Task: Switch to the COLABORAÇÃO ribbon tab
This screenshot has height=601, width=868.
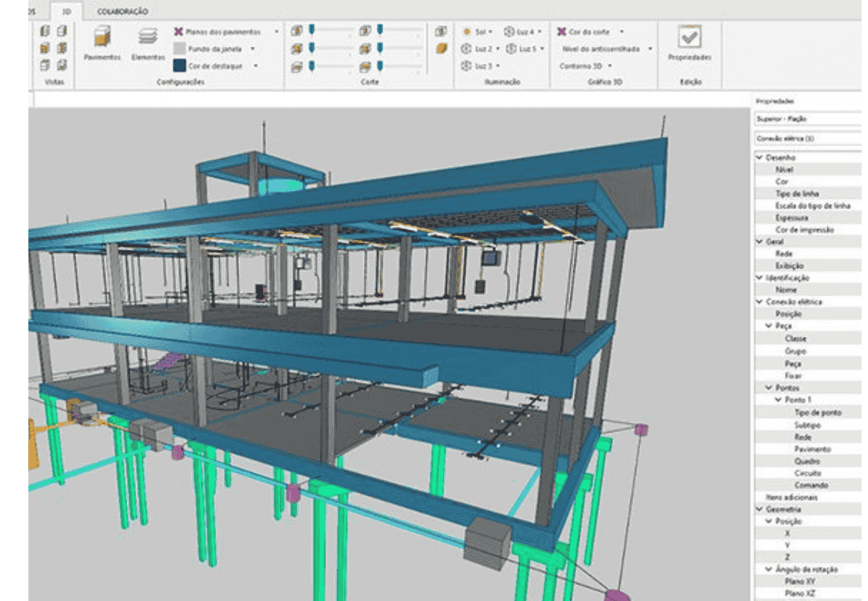Action: click(x=123, y=11)
